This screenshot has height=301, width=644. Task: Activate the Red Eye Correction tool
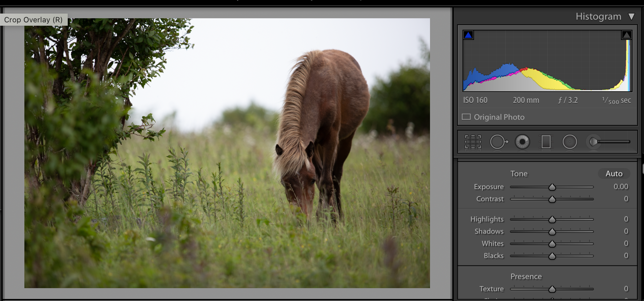tap(522, 142)
